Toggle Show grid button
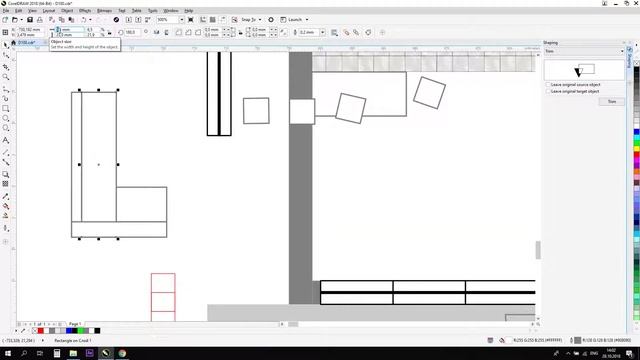This screenshot has height=360, width=640. coord(213,20)
